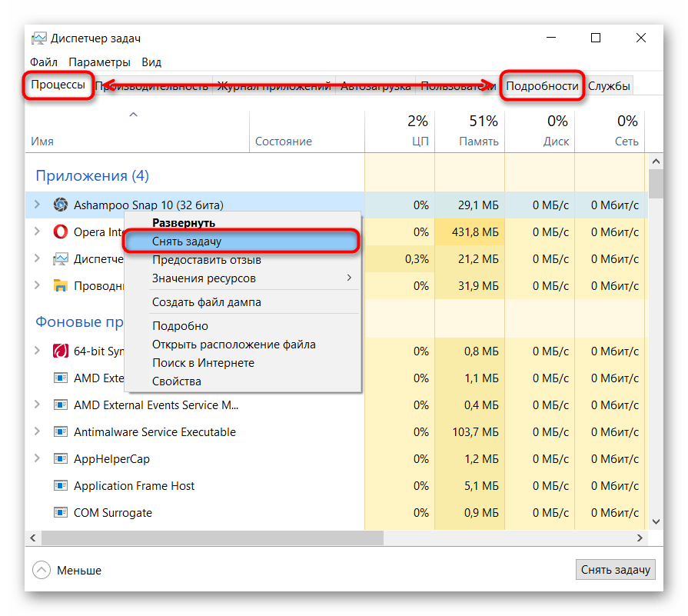688x616 pixels.
Task: Click the COM Surrogate process icon
Action: tap(60, 513)
